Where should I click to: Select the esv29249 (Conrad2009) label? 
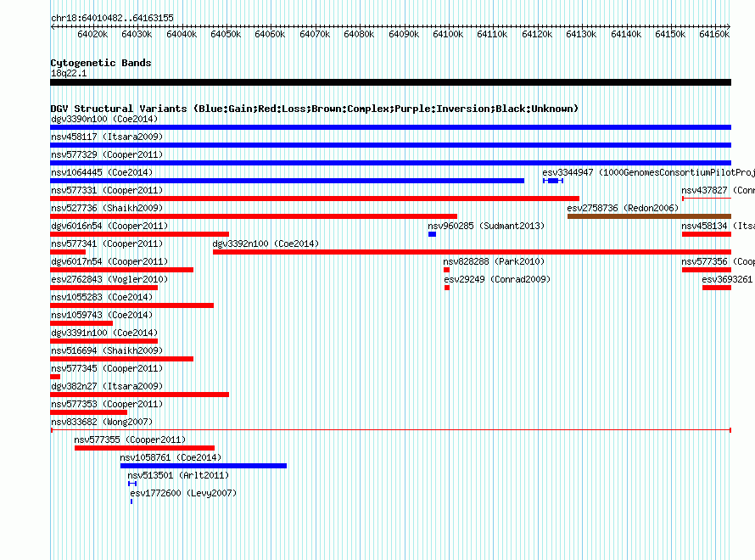tap(497, 279)
